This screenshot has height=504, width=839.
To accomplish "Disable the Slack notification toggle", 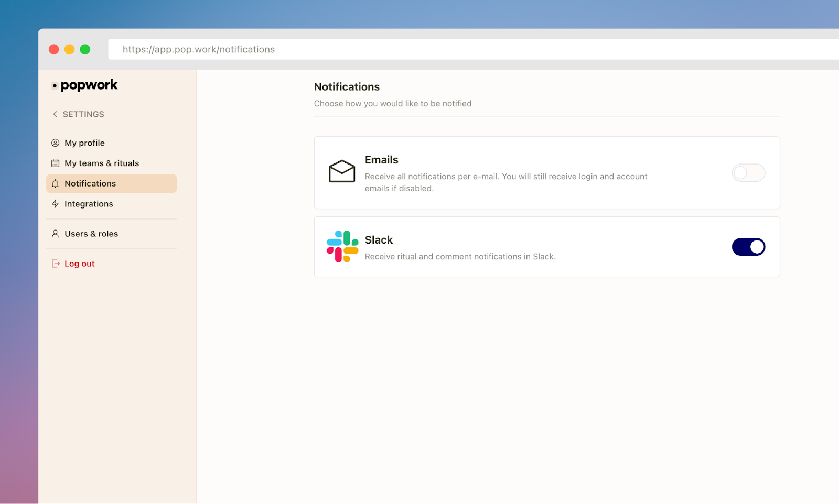I will [748, 247].
